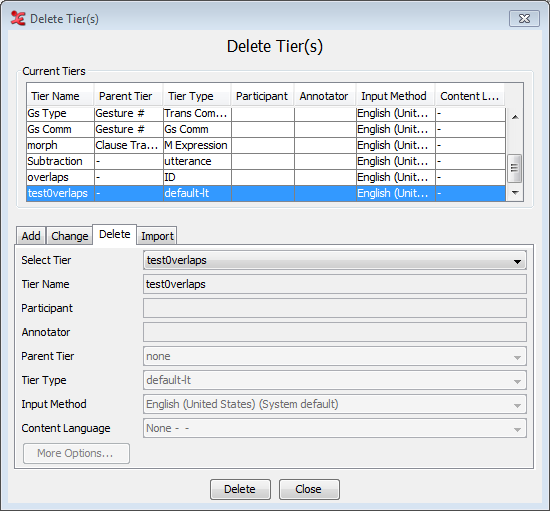Open the Select Tier dropdown
This screenshot has width=550, height=511.
[x=335, y=261]
